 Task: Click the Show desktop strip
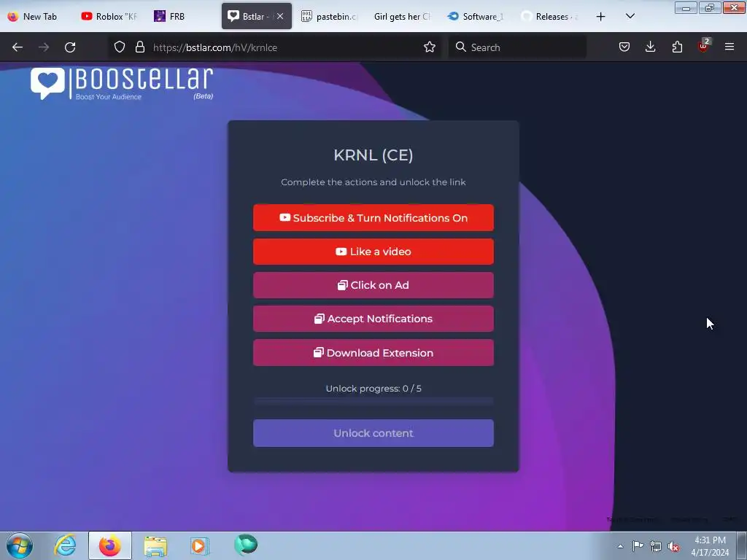(741, 545)
